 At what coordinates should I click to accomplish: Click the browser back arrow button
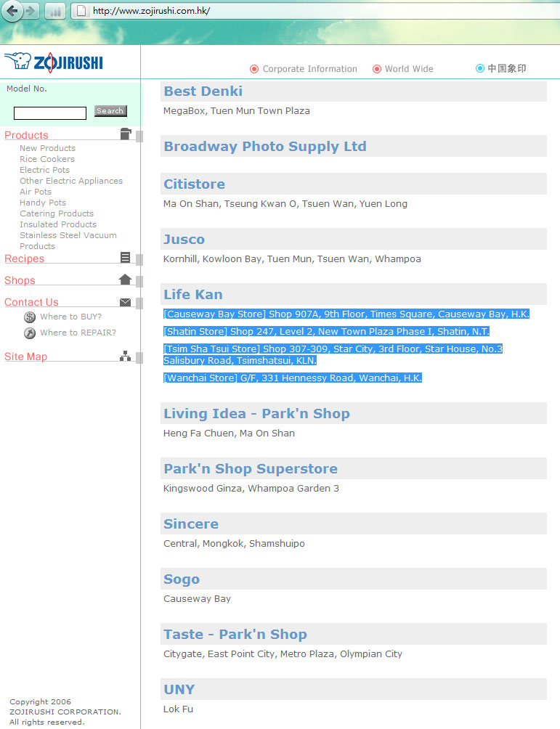(13, 11)
